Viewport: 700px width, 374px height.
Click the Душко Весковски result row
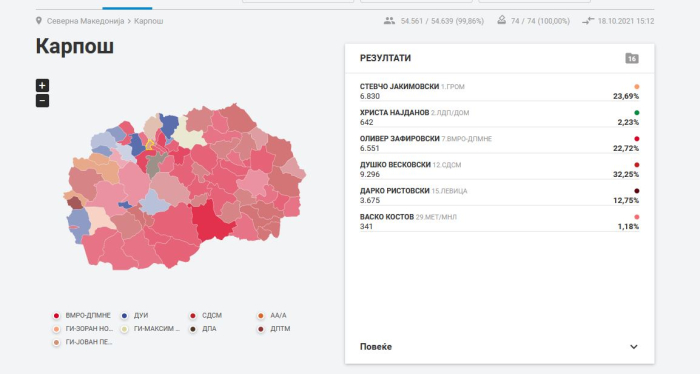[x=499, y=170]
